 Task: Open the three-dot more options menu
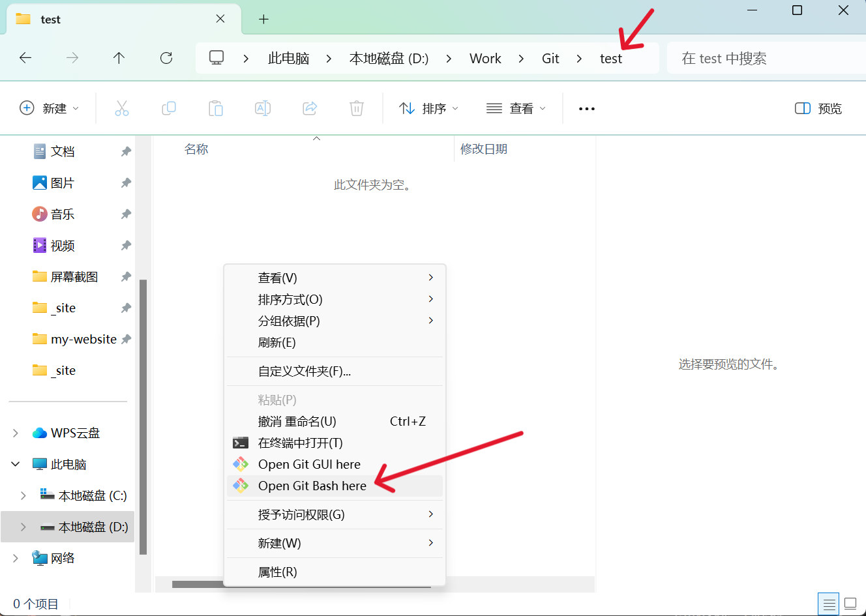[x=587, y=109]
